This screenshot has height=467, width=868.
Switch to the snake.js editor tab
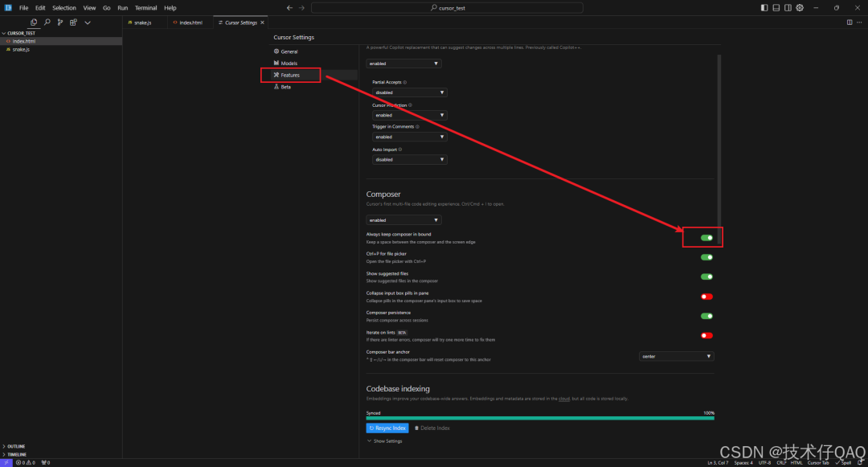click(x=144, y=23)
